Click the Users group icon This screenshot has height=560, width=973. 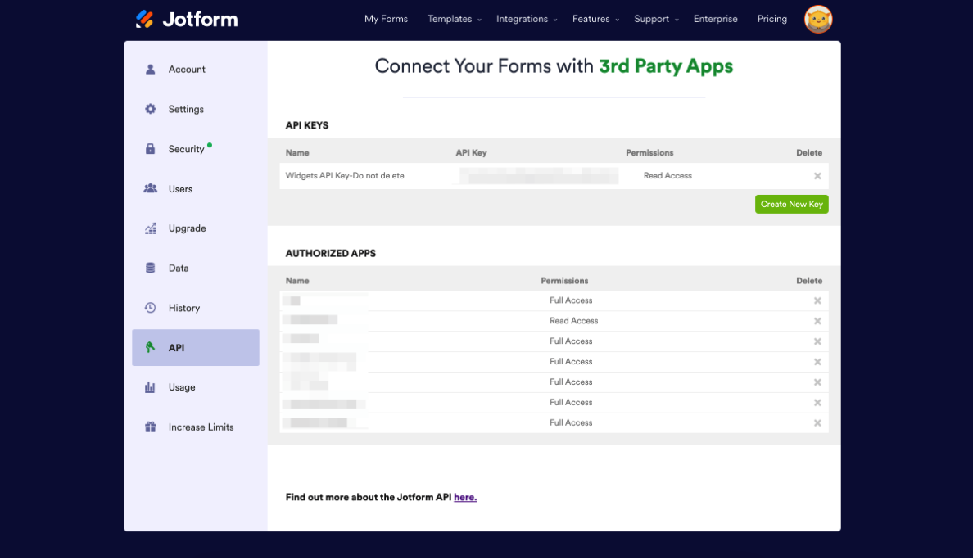[150, 188]
